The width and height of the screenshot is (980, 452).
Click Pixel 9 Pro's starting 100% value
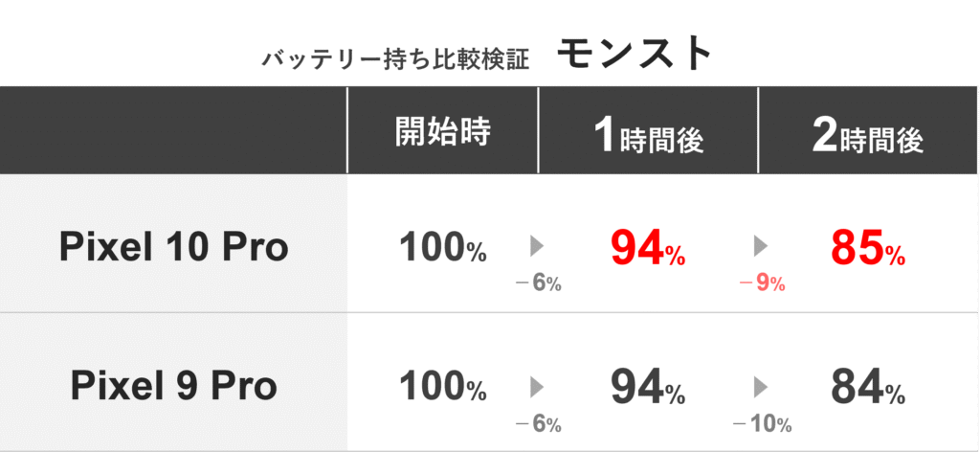click(x=442, y=387)
